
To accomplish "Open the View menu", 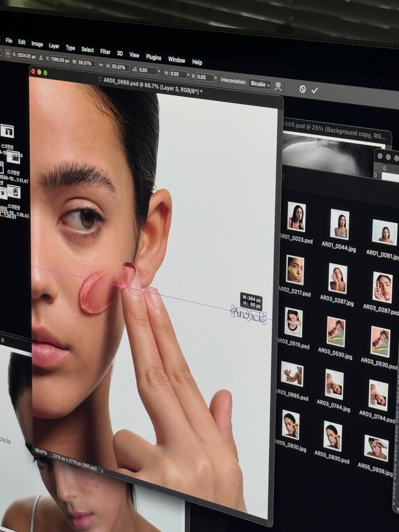I will pos(134,55).
